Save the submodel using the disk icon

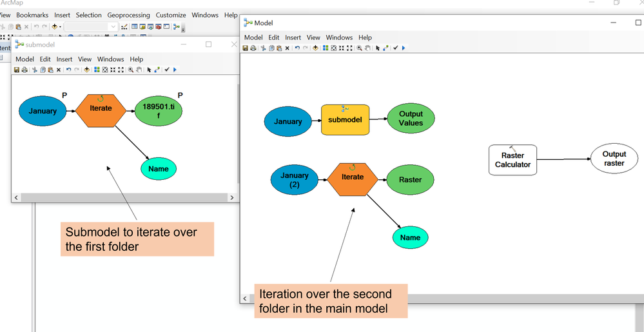16,70
